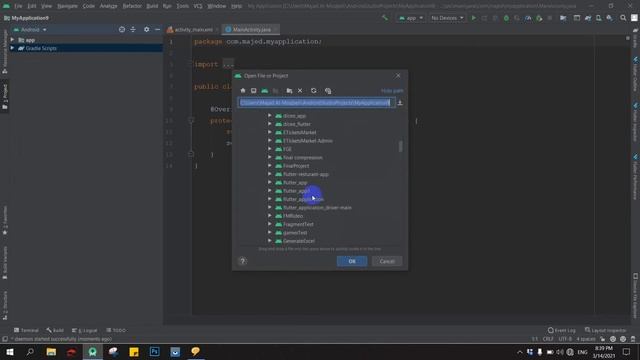
Task: Open the app run configuration dropdown
Action: point(411,18)
